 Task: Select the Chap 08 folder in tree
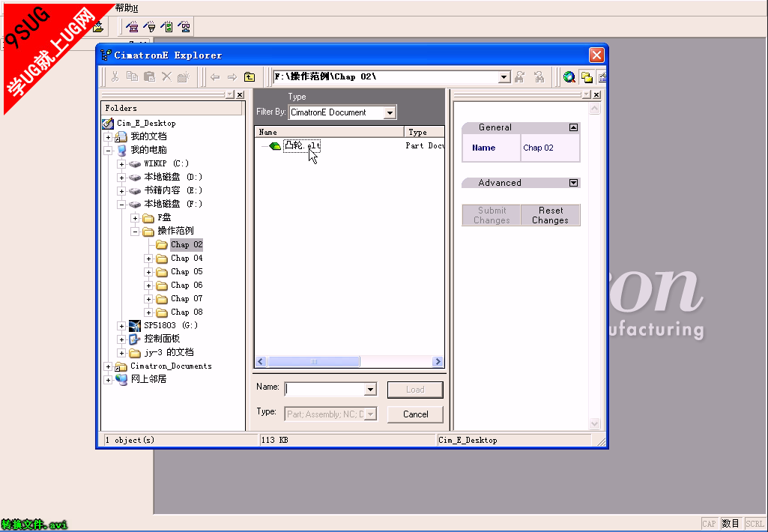point(186,312)
